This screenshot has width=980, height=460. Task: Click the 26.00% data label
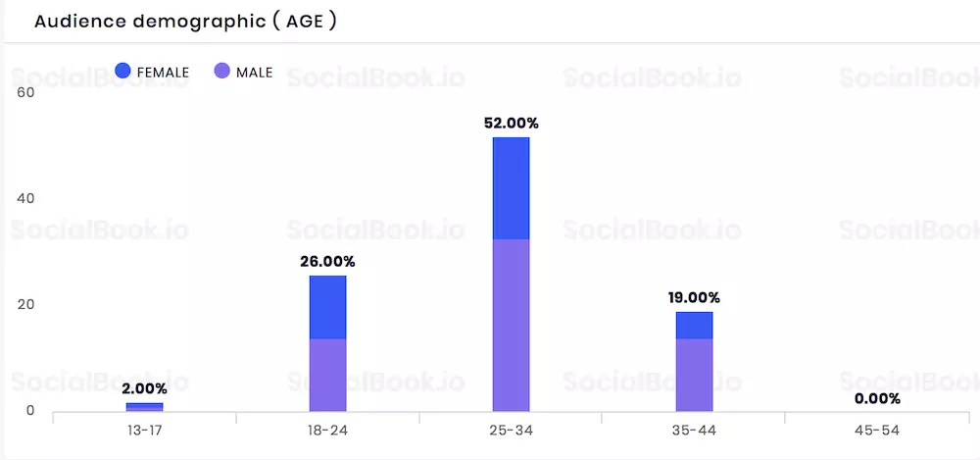point(327,262)
